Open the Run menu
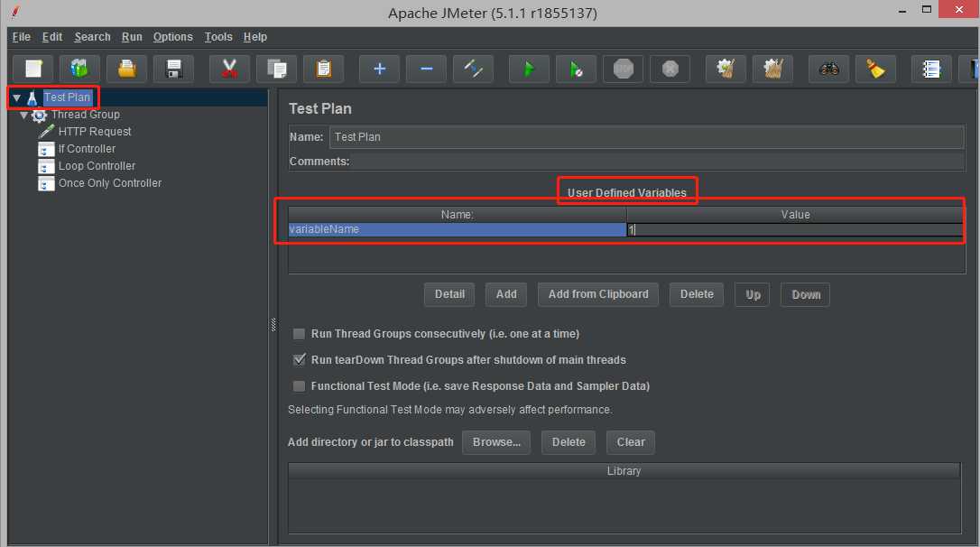The image size is (980, 547). [x=132, y=37]
